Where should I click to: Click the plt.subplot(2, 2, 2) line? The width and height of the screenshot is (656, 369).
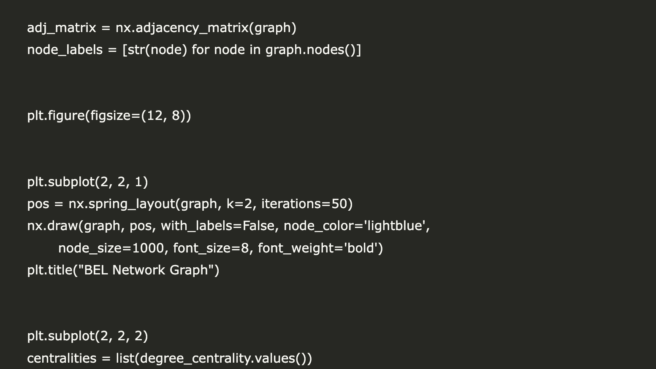pos(87,336)
